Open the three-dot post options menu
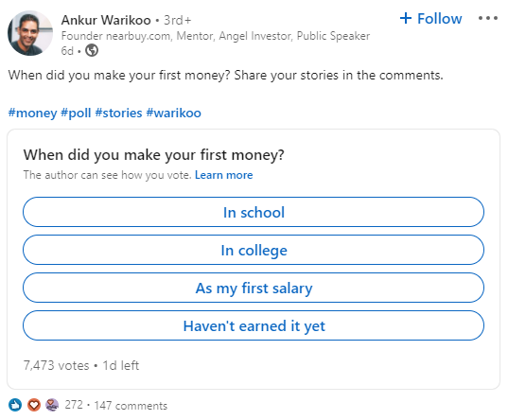 [x=487, y=19]
